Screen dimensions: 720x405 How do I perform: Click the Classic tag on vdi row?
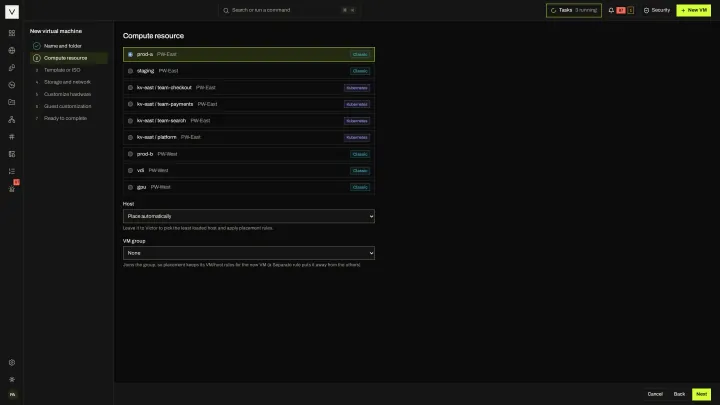pos(360,171)
